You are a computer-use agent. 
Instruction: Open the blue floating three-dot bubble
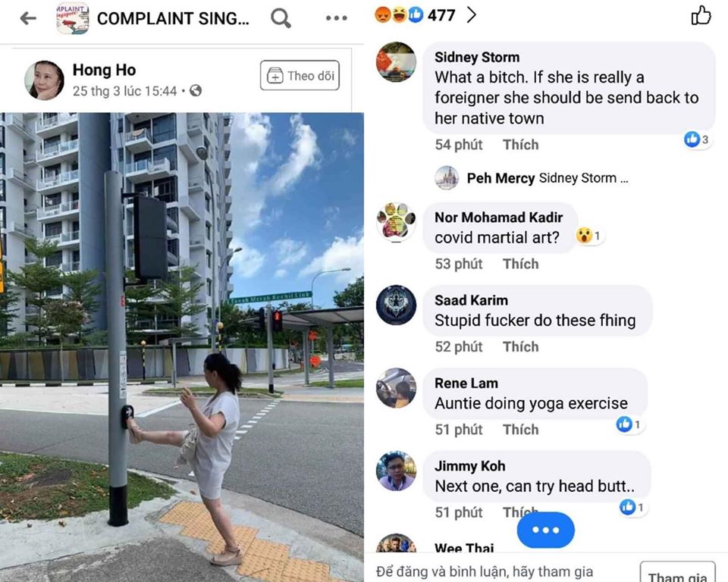(545, 530)
